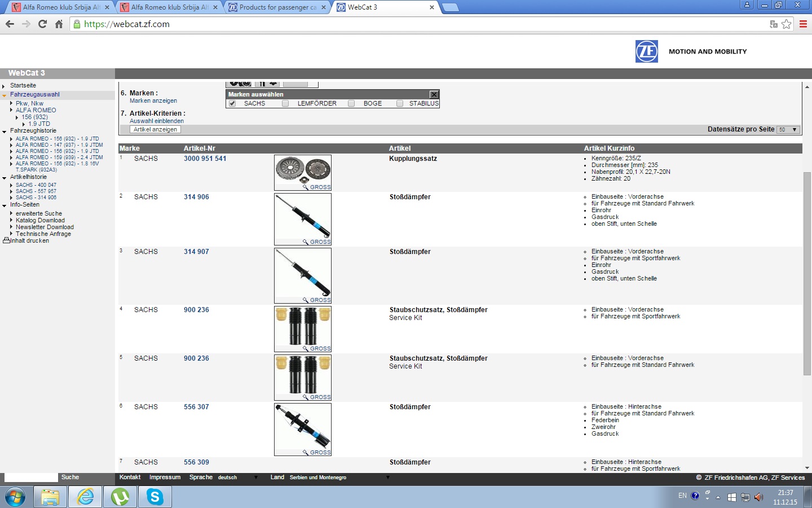Open article number 556 309
Viewport: 812px width, 508px height.
(x=196, y=462)
